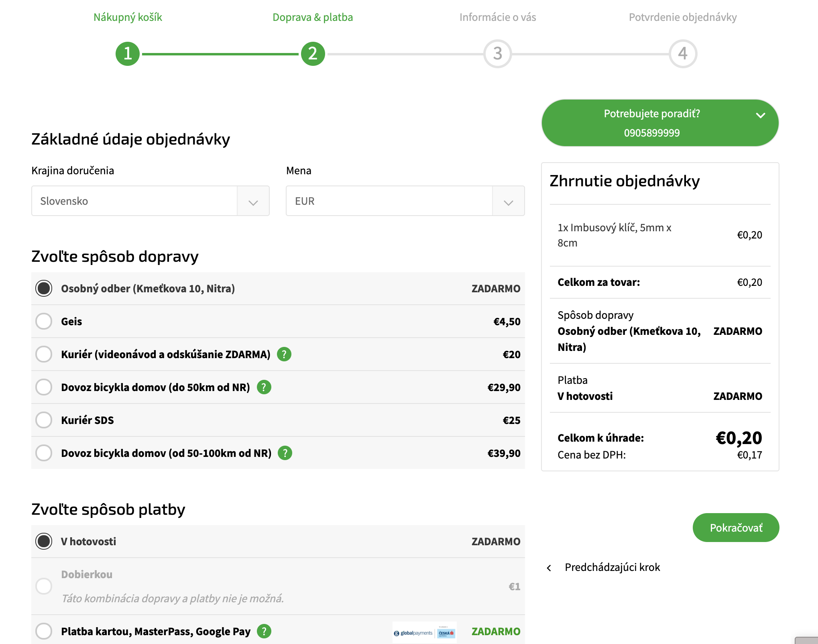The width and height of the screenshot is (818, 644).
Task: Select Dovoz bicykla do 50km radio
Action: 44,387
